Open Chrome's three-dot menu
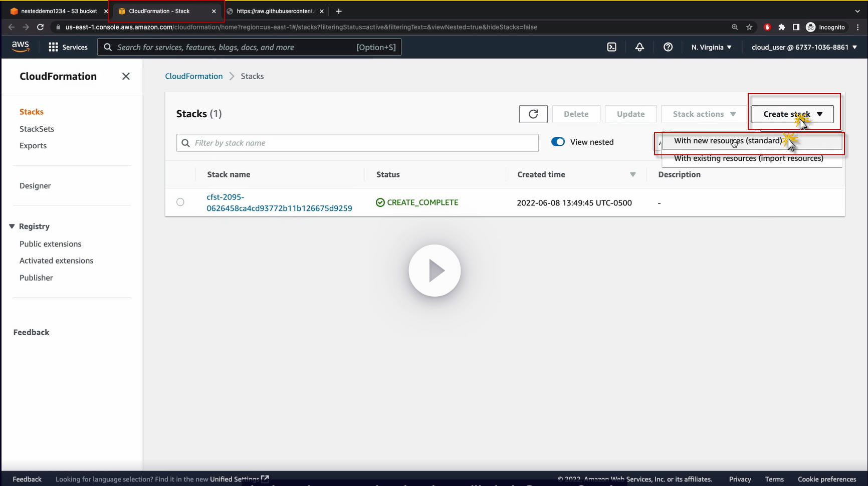The width and height of the screenshot is (868, 486). click(x=858, y=27)
